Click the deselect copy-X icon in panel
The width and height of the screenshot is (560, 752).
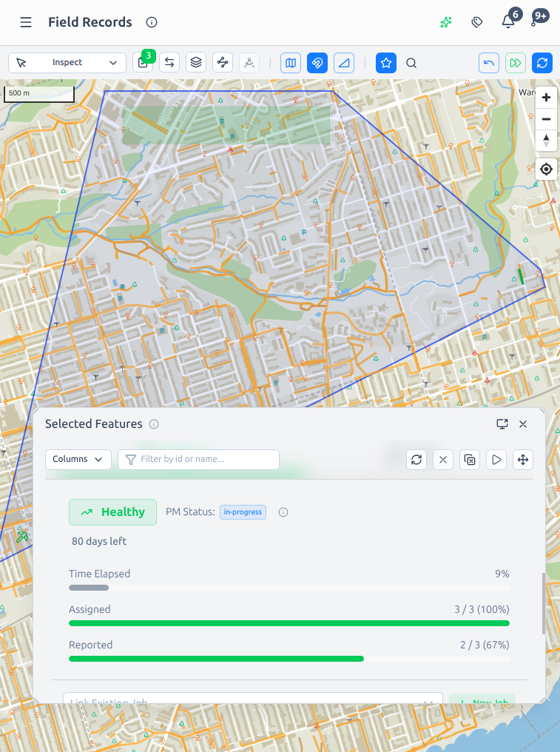[470, 460]
